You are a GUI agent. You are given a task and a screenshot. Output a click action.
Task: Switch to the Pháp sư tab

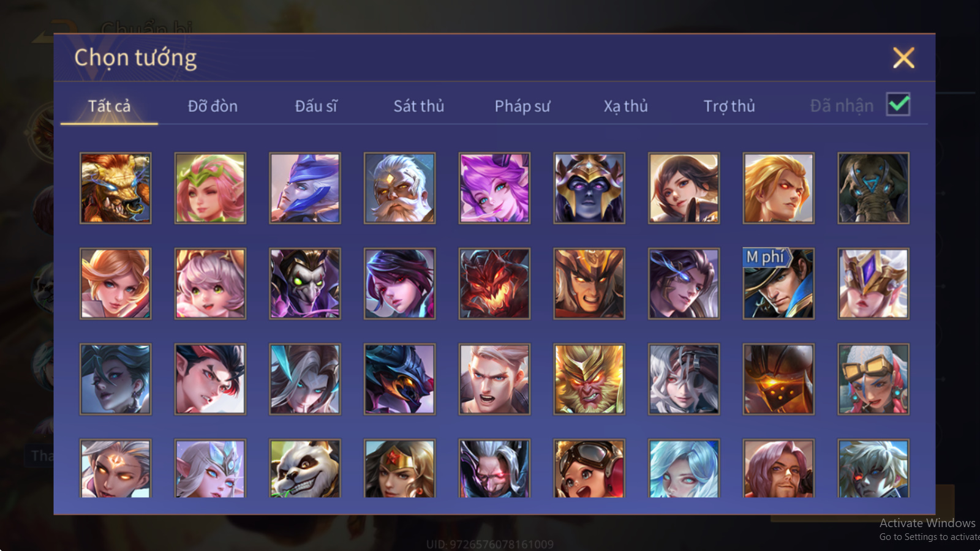(522, 106)
